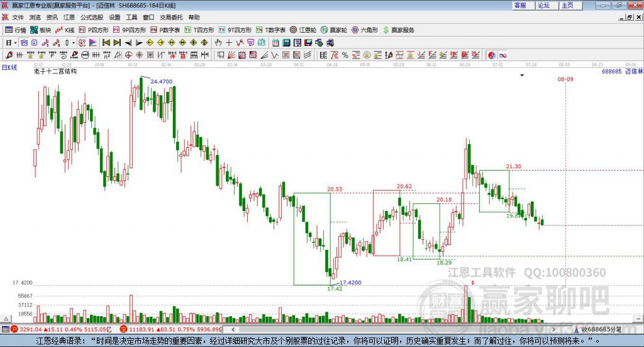Viewport: 644px width, 347px height.
Task: Click the 688685 迈信林 stock label
Action: [x=622, y=71]
